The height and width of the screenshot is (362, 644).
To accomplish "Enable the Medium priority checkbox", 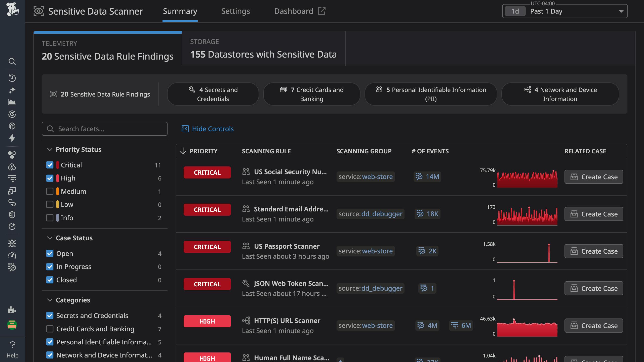I will pos(50,191).
